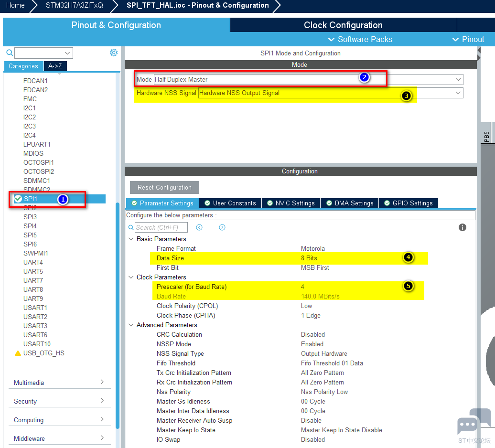Click the Nss Polarity Low value

click(x=324, y=392)
